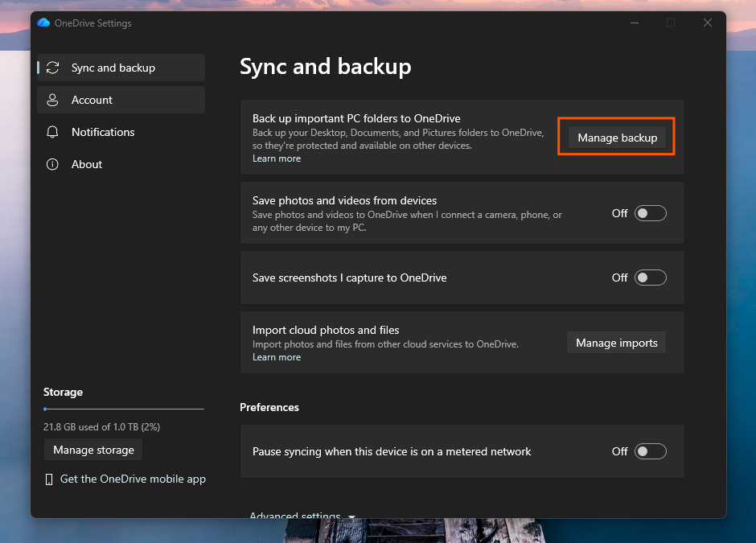Open the Notifications settings page
This screenshot has height=543, width=756.
point(103,132)
